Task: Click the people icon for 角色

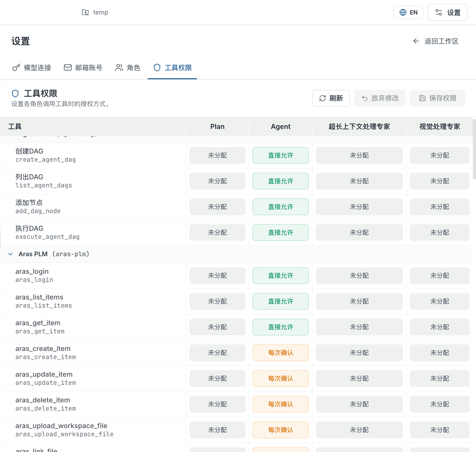Action: tap(119, 68)
